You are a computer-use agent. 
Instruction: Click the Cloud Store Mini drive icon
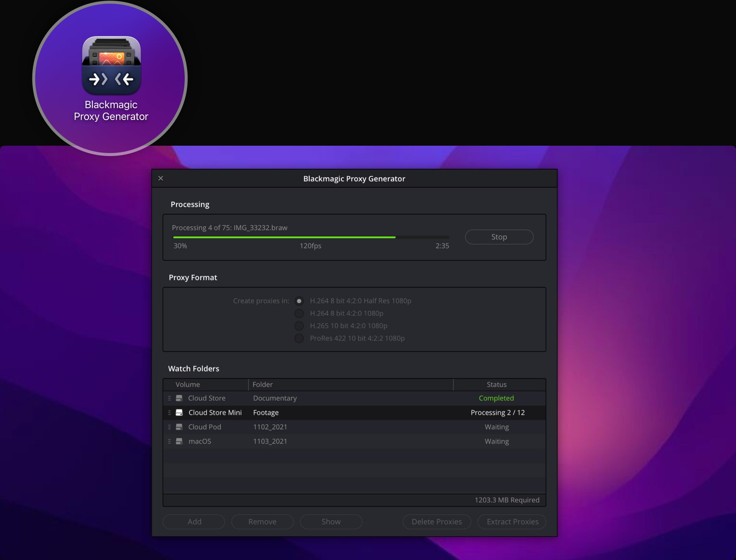coord(179,412)
